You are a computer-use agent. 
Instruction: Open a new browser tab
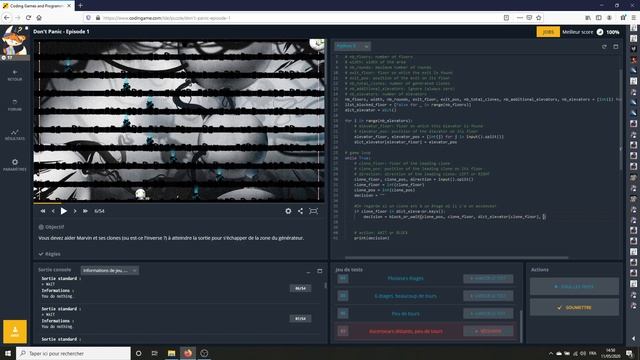click(80, 5)
